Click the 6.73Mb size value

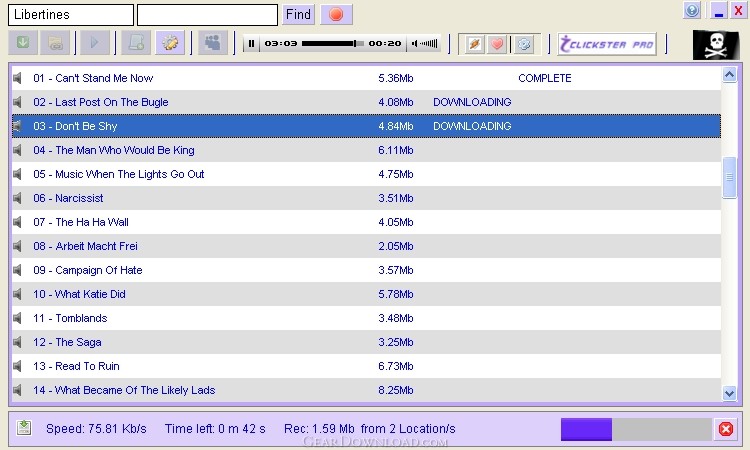(x=396, y=366)
